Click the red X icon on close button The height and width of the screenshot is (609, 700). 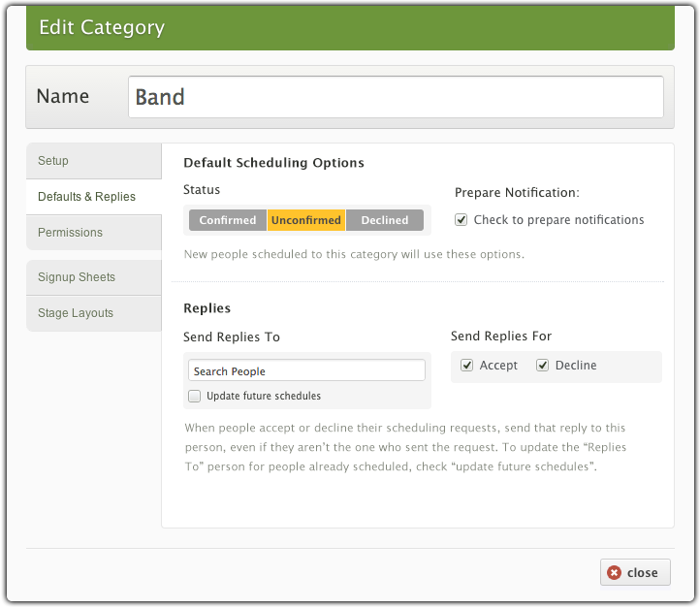pyautogui.click(x=614, y=573)
